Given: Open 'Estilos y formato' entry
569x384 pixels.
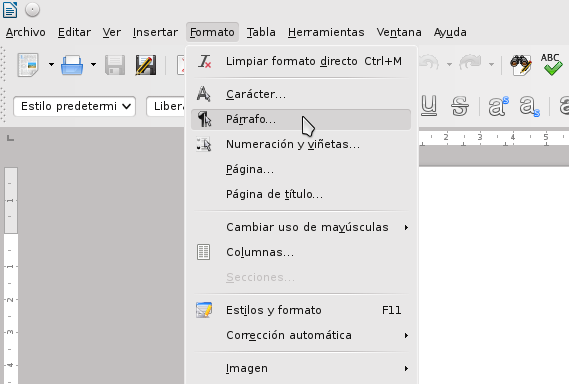Looking at the screenshot, I should (x=301, y=310).
